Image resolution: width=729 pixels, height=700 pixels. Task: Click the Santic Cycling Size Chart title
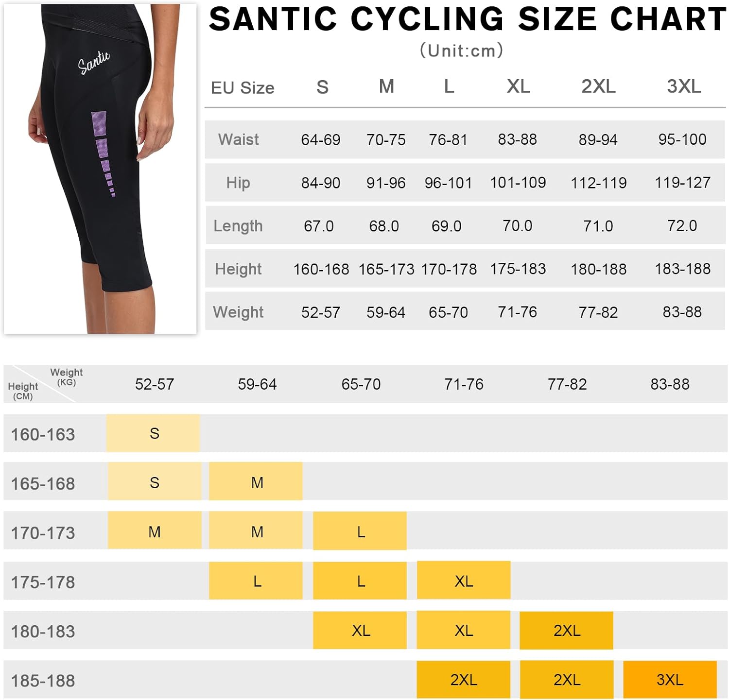click(467, 19)
